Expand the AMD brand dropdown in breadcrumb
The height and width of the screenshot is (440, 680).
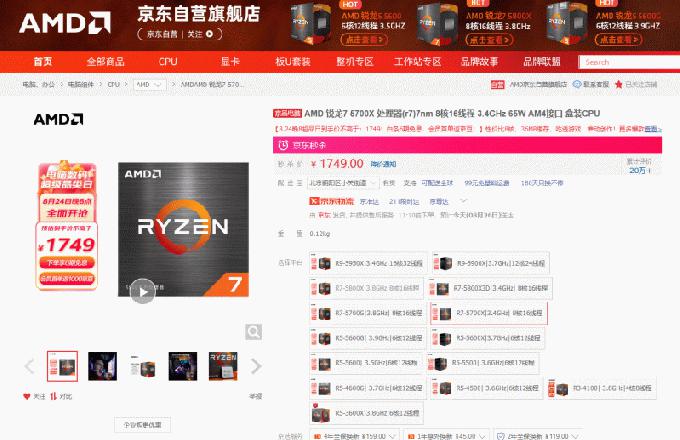click(150, 85)
